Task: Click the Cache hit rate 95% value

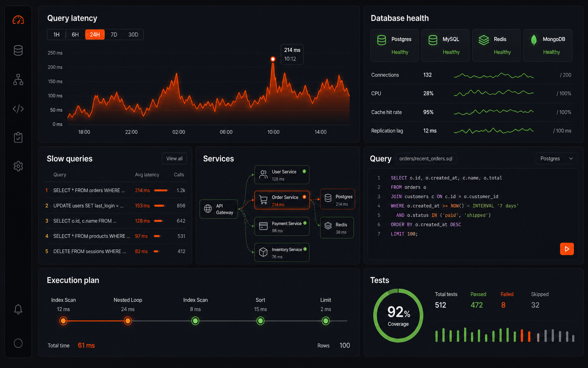Action: tap(428, 112)
